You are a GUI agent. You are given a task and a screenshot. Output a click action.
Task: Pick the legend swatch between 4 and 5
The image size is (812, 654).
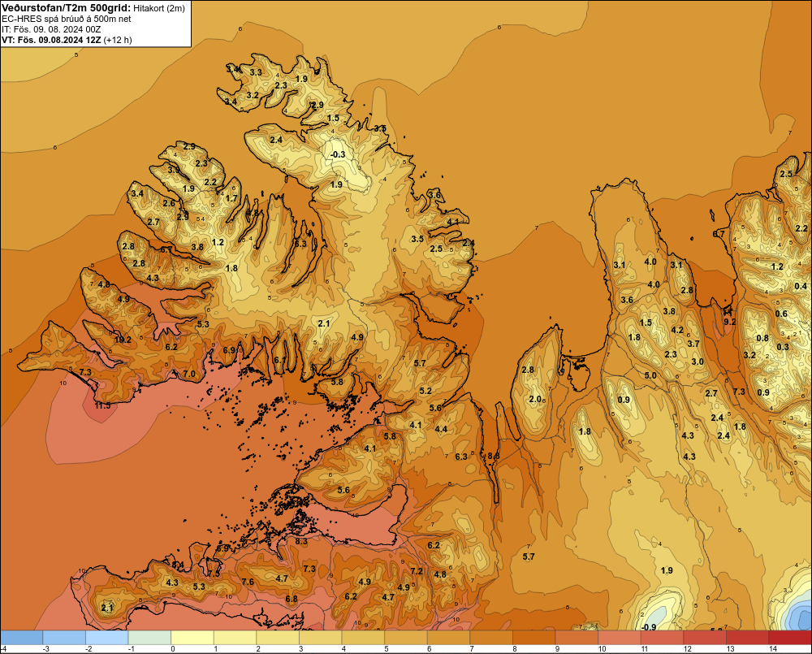[x=364, y=638]
